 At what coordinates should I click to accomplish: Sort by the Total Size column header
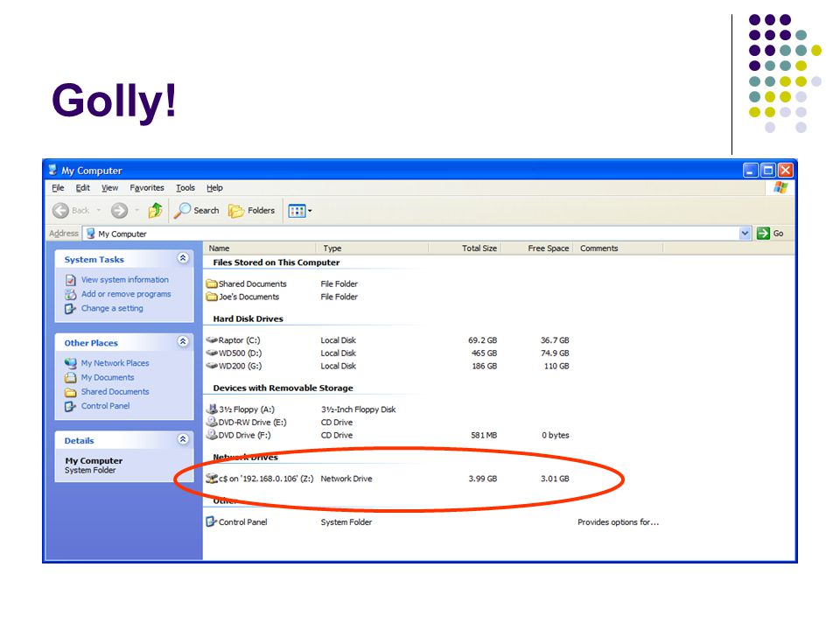465,248
